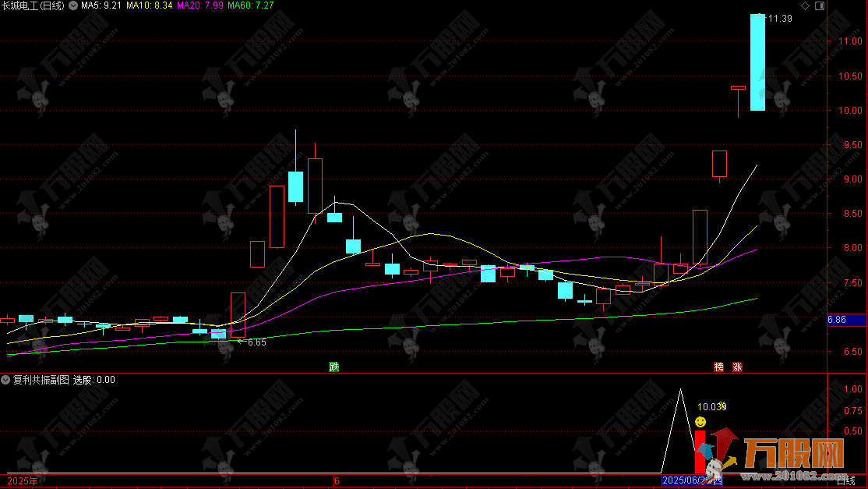This screenshot has width=868, height=489.
Task: Click the 11.39 high price label
Action: click(x=780, y=19)
